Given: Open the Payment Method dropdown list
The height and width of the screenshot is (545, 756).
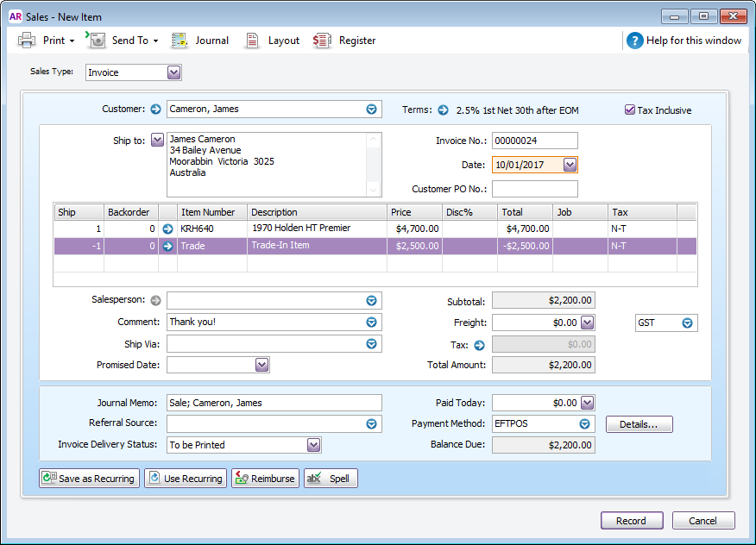Looking at the screenshot, I should click(585, 424).
